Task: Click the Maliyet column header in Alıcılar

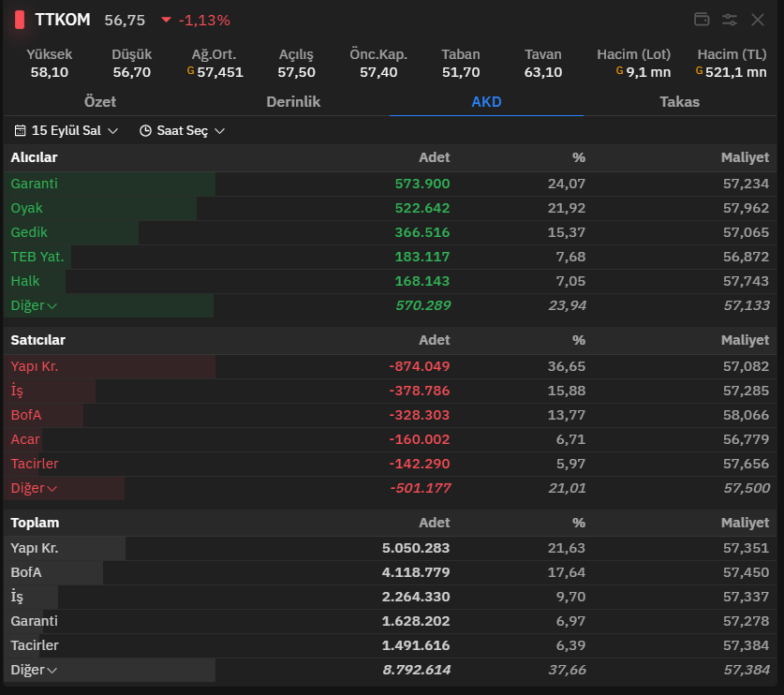Action: 745,157
